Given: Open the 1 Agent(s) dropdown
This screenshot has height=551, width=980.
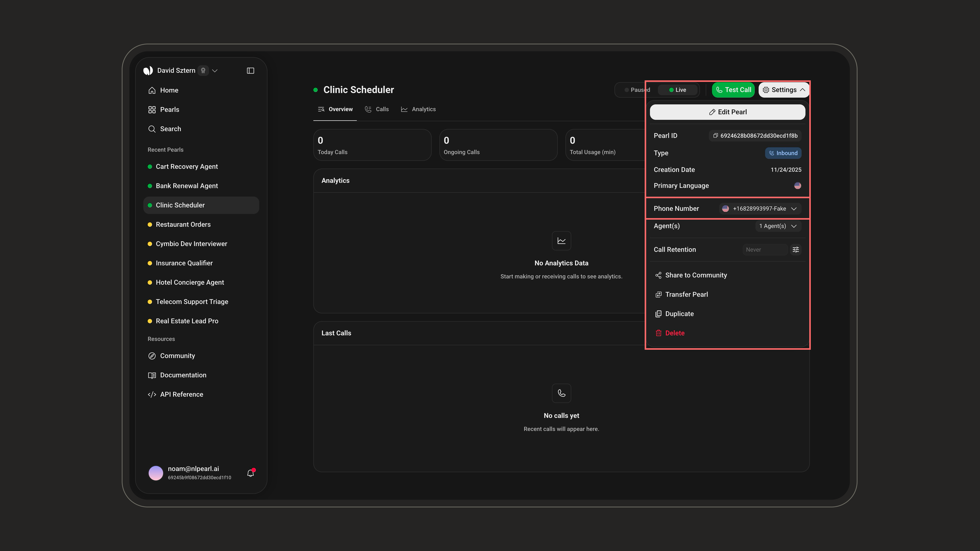Looking at the screenshot, I should click(x=778, y=226).
